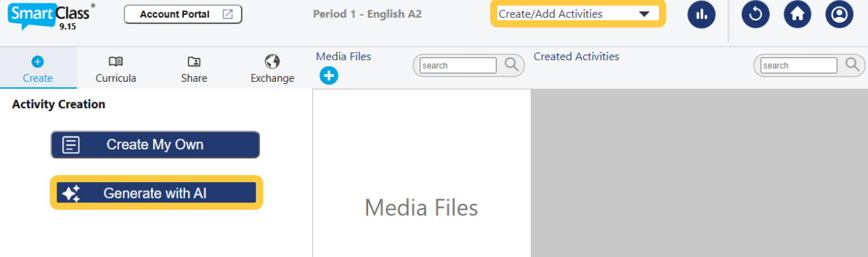The width and height of the screenshot is (868, 257).
Task: Switch to the Exchange tab
Action: (272, 70)
